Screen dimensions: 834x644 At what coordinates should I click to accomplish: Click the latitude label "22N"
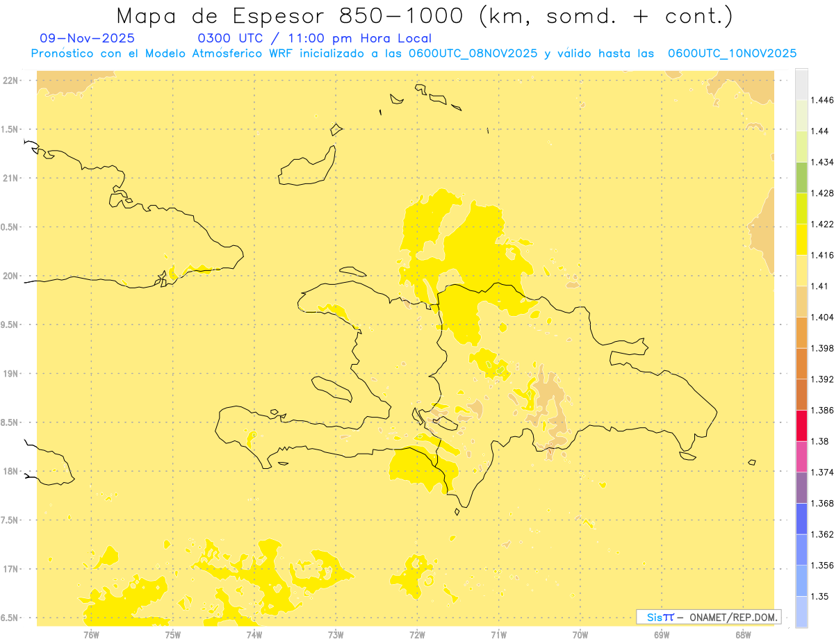[x=10, y=81]
